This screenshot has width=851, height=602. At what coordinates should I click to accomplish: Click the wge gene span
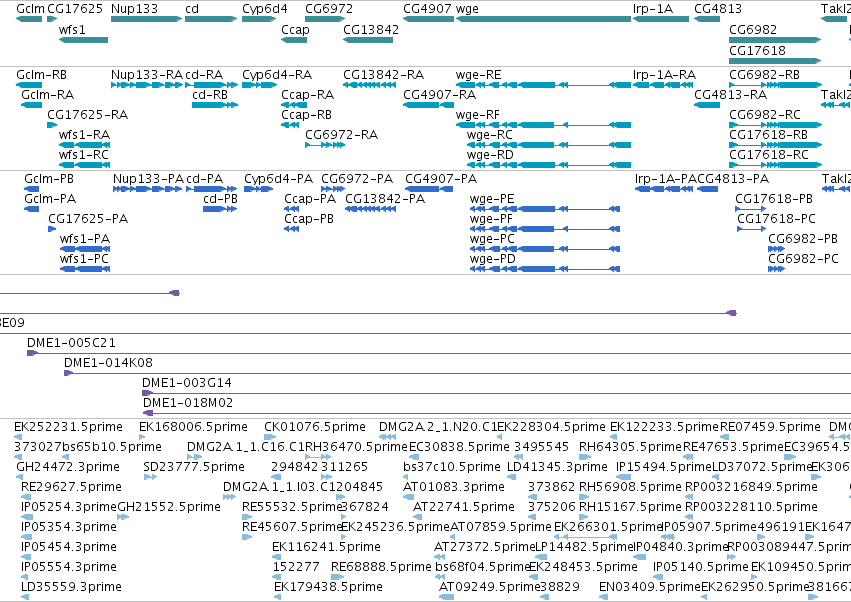pos(543,19)
